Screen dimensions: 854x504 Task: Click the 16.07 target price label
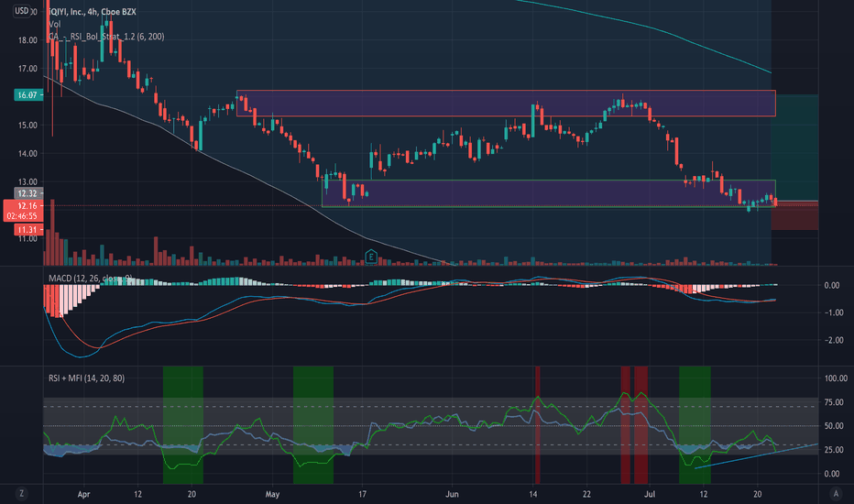(28, 94)
